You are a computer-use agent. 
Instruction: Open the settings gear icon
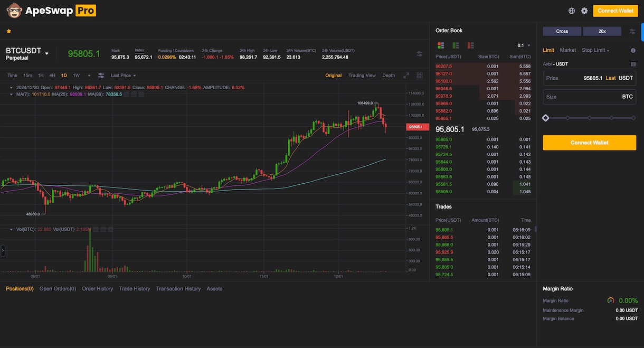pyautogui.click(x=584, y=11)
